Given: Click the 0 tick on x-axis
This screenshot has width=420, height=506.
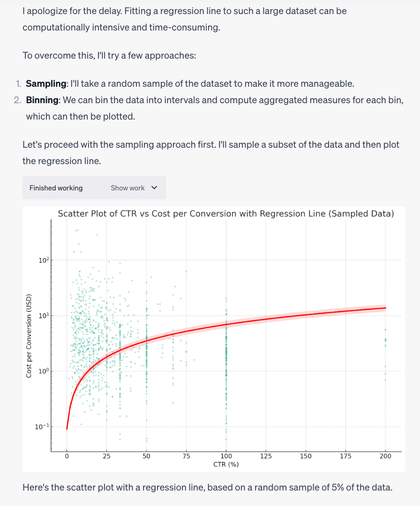Looking at the screenshot, I should pos(67,456).
